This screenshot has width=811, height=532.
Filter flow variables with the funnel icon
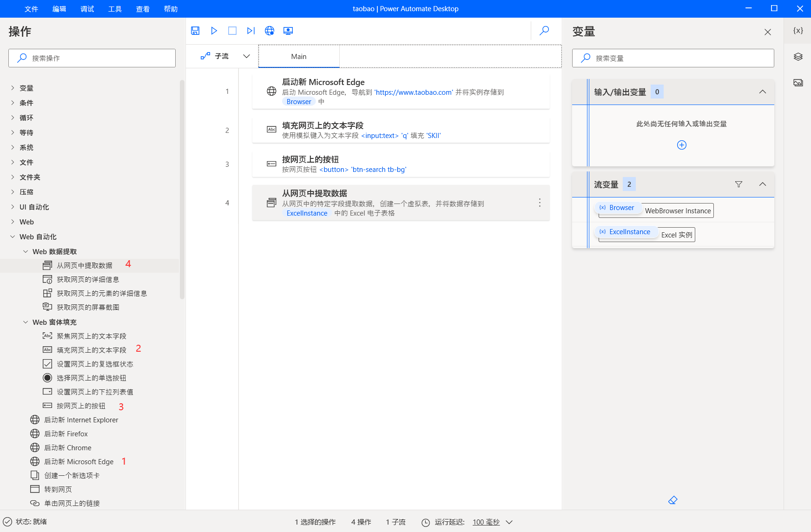click(x=738, y=184)
